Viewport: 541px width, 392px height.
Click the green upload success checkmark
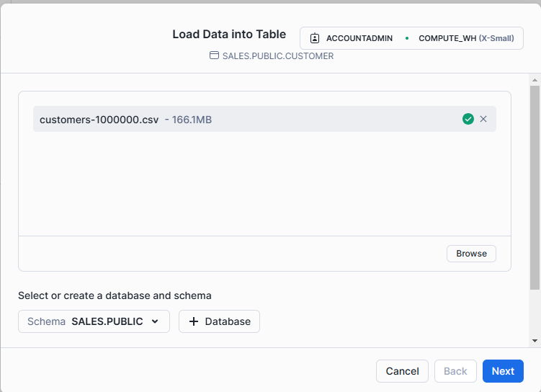(x=468, y=119)
